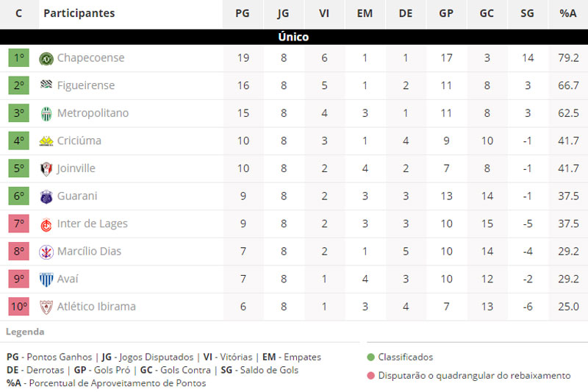Open the Atlético Ibirama team name link
This screenshot has width=588, height=392.
[x=96, y=307]
